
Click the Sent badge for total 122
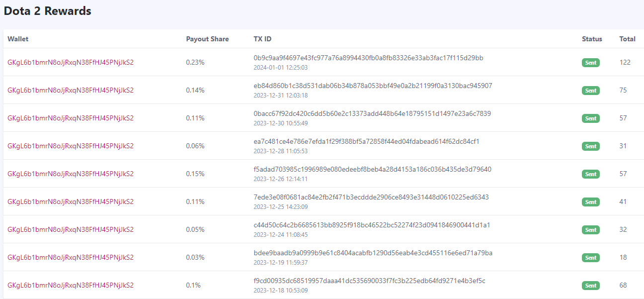pos(591,63)
